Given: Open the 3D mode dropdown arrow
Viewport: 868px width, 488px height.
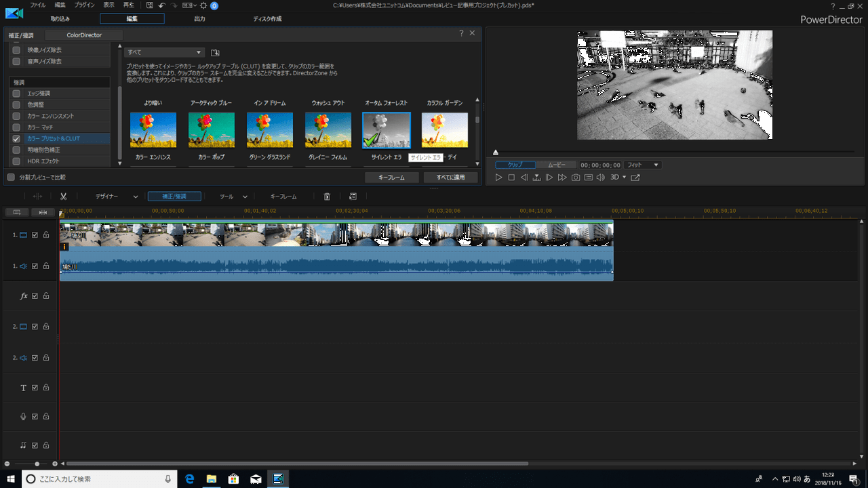Looking at the screenshot, I should [624, 178].
